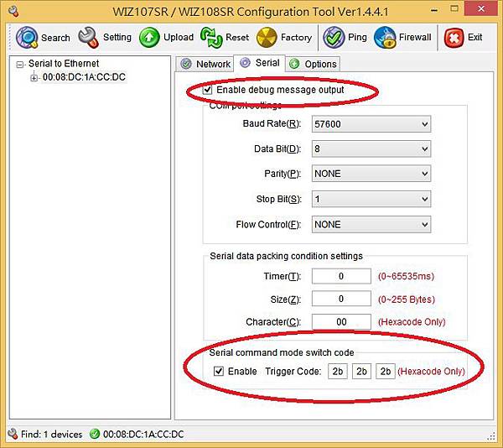Click the third Trigger Code field
This screenshot has width=503, height=448.
click(386, 372)
